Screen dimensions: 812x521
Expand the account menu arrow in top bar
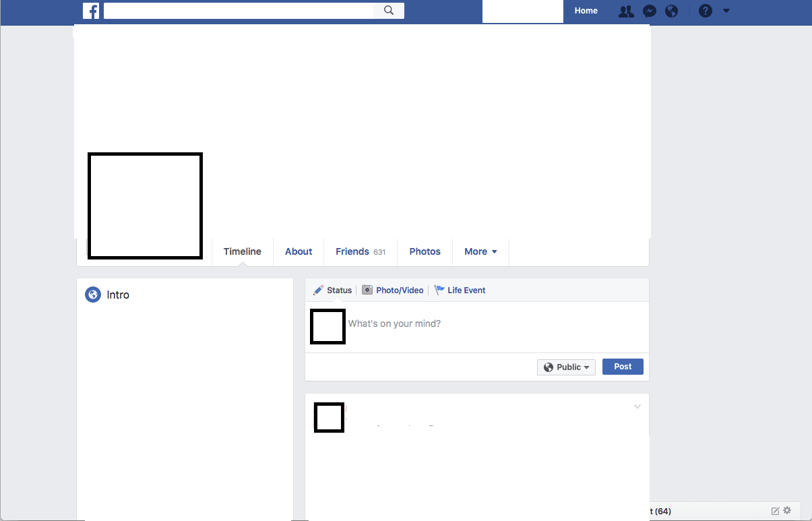[x=726, y=11]
